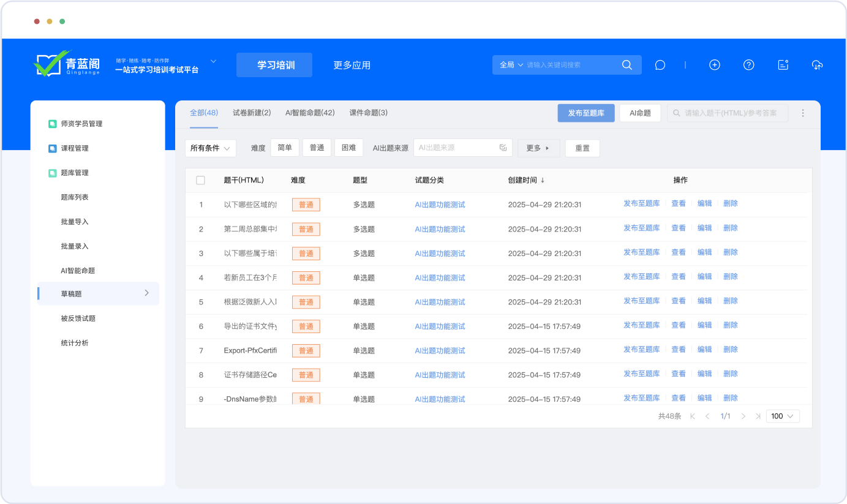Toggle the select-all checkbox in table header

pos(200,180)
